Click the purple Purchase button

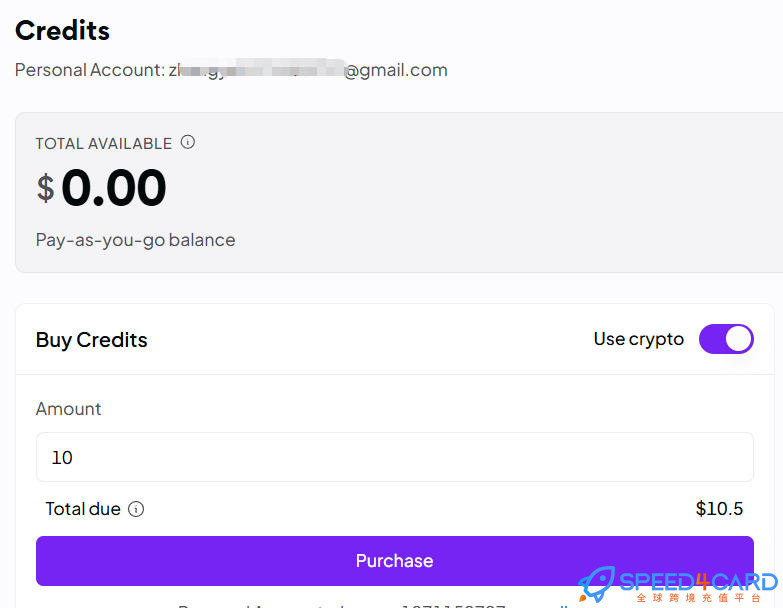tap(394, 561)
